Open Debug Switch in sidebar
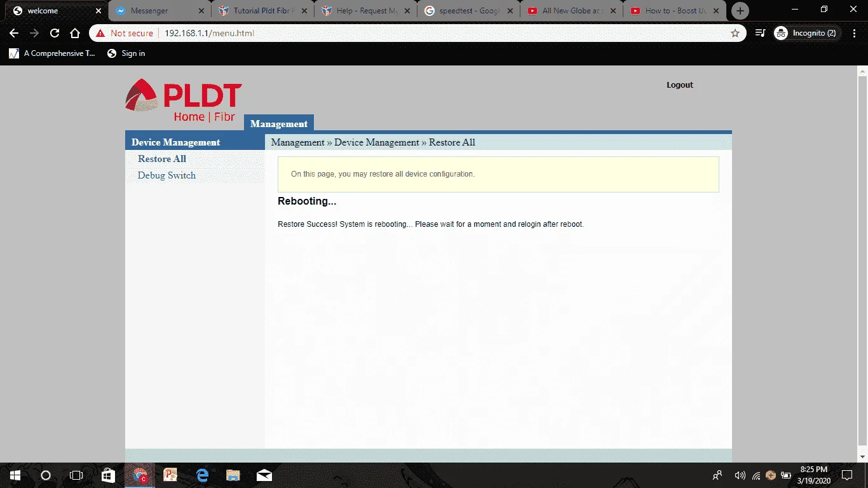Screen dimensions: 868x488 pyautogui.click(x=166, y=175)
